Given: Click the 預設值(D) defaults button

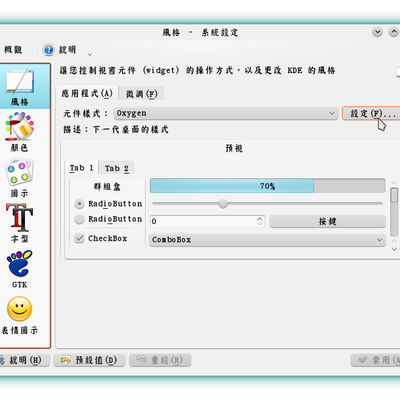Looking at the screenshot, I should coord(89,360).
